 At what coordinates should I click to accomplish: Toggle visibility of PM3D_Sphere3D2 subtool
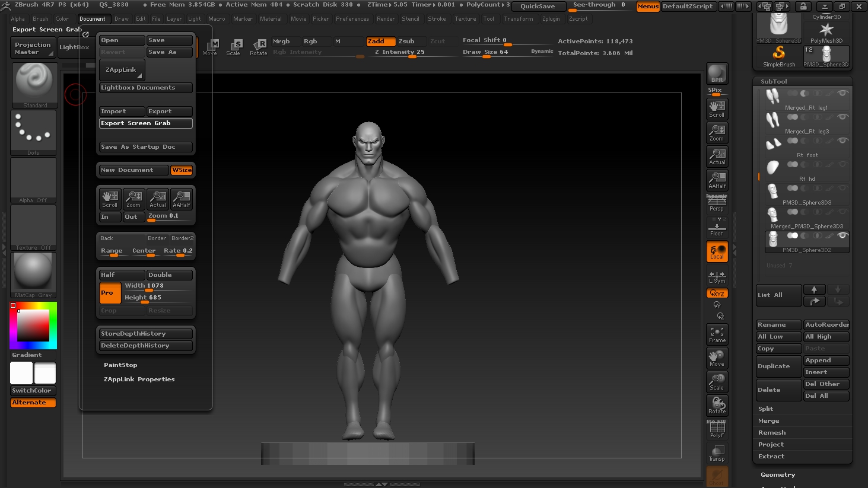click(x=842, y=235)
